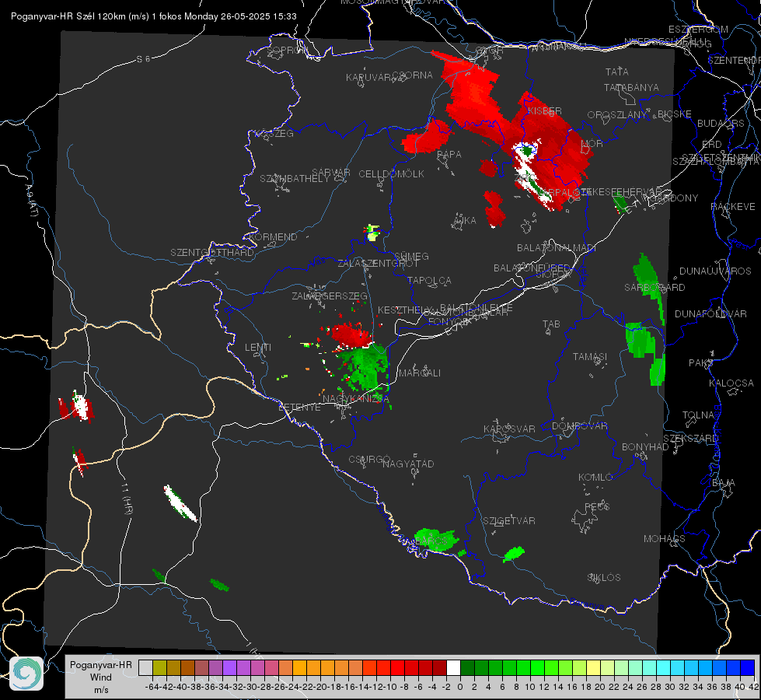This screenshot has height=700, width=761.
Task: Click the 11 (HR) road label
Action: point(127,499)
